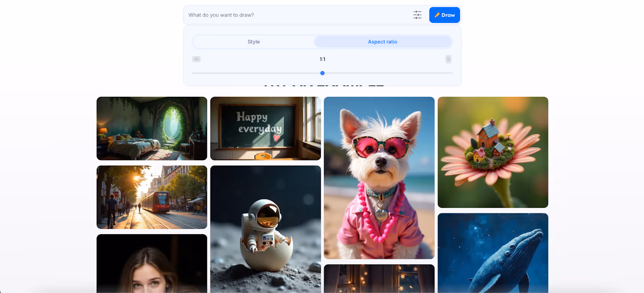Open the forest bedroom example image

(x=152, y=129)
